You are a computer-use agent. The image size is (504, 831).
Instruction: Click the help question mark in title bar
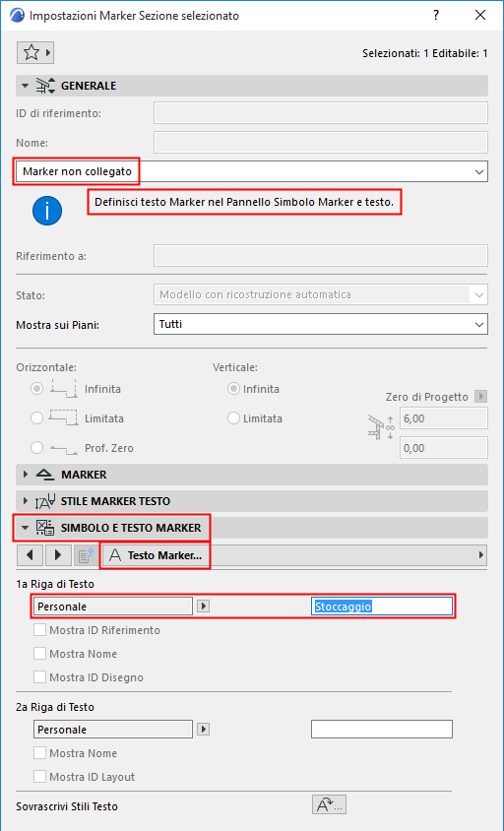click(436, 16)
